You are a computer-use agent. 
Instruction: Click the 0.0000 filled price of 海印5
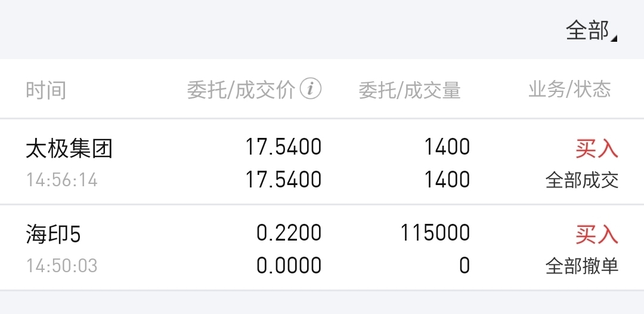[x=289, y=266]
